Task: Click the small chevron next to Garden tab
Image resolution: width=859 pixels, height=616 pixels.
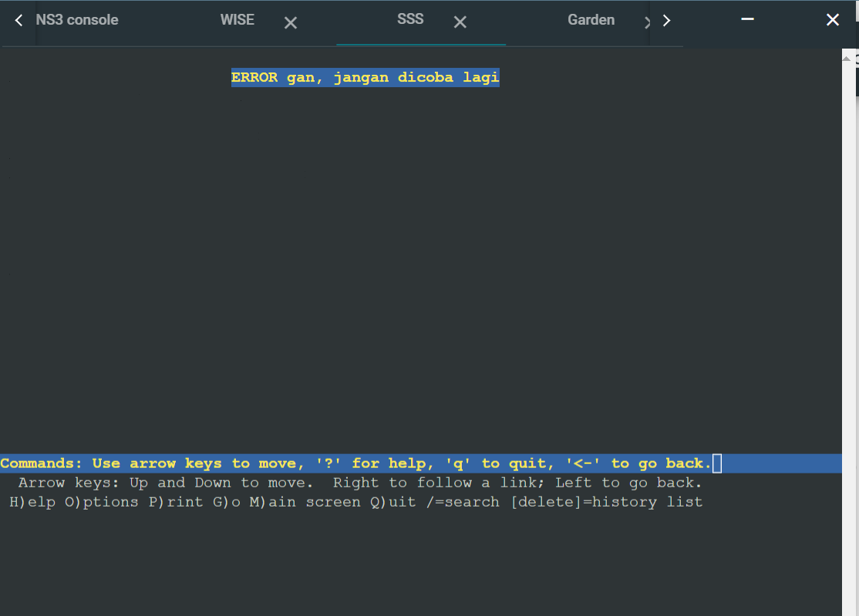Action: click(x=648, y=21)
